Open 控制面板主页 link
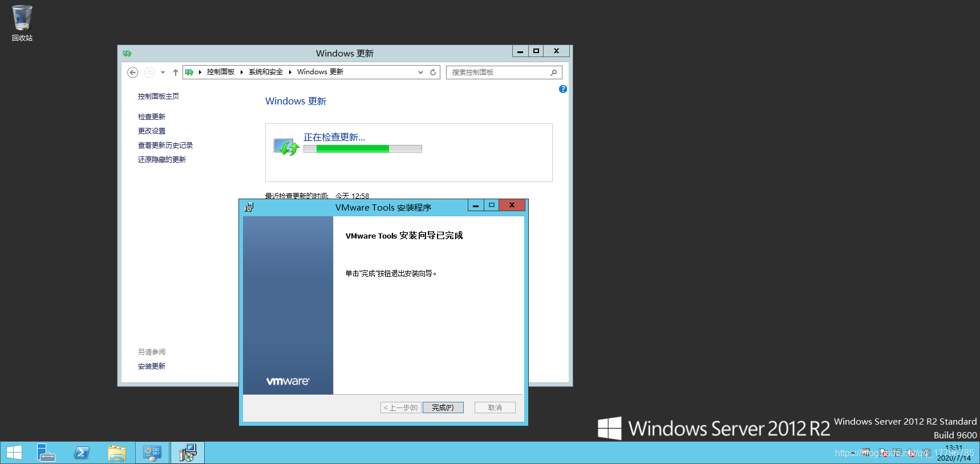Image resolution: width=980 pixels, height=464 pixels. coord(159,96)
